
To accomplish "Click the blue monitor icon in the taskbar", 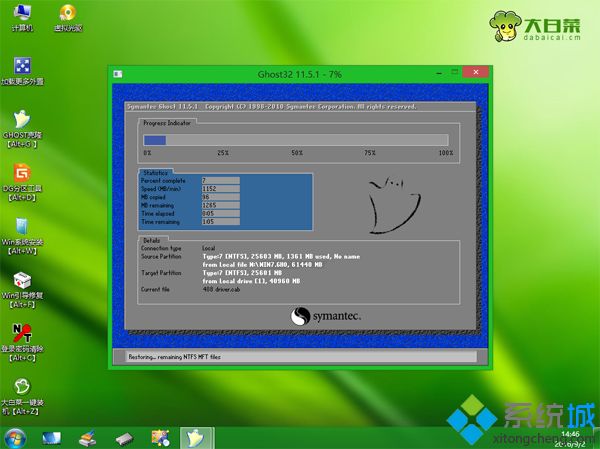I will click(x=52, y=437).
